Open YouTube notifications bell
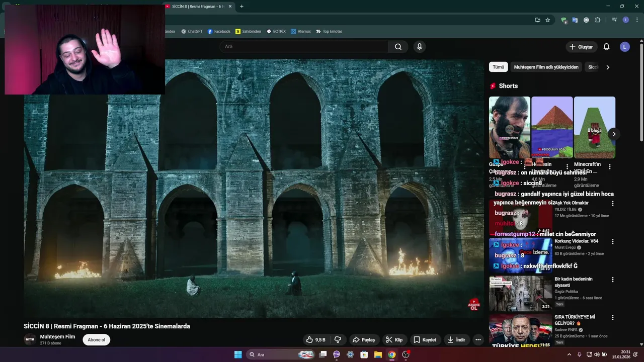 click(606, 47)
